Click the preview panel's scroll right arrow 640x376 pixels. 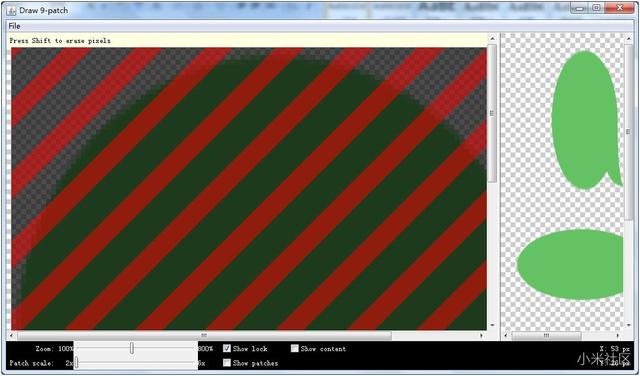[618, 336]
